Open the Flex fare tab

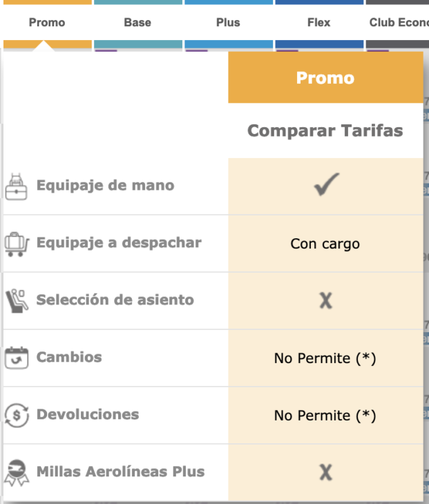tap(319, 23)
